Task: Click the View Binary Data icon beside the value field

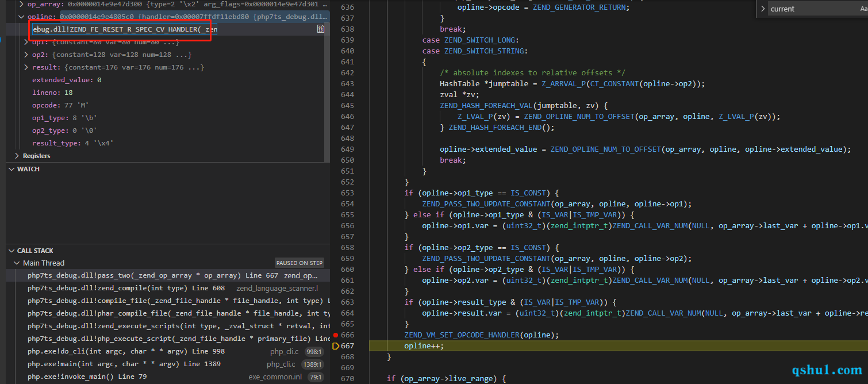Action: [x=321, y=29]
